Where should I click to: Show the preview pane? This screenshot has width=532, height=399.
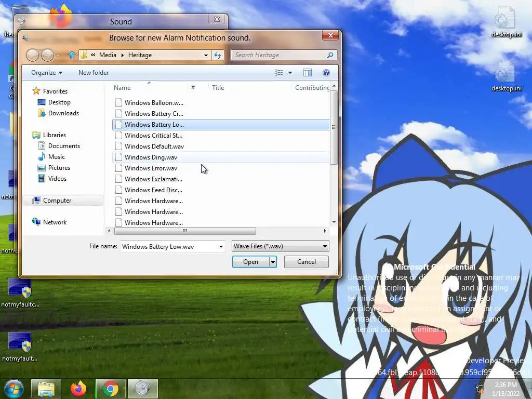[308, 73]
